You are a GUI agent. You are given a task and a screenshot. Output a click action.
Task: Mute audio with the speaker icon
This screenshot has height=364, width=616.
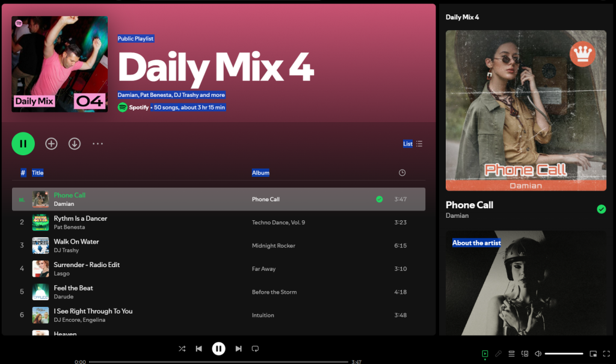(538, 354)
